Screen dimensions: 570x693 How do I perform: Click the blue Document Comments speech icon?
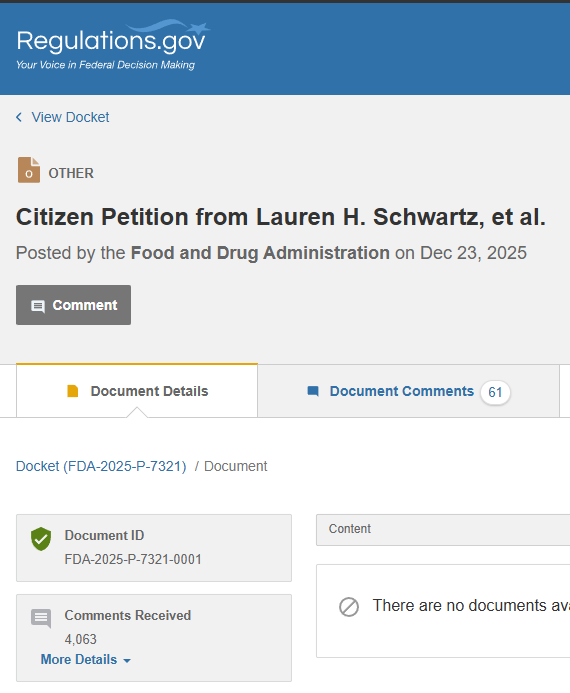(313, 391)
